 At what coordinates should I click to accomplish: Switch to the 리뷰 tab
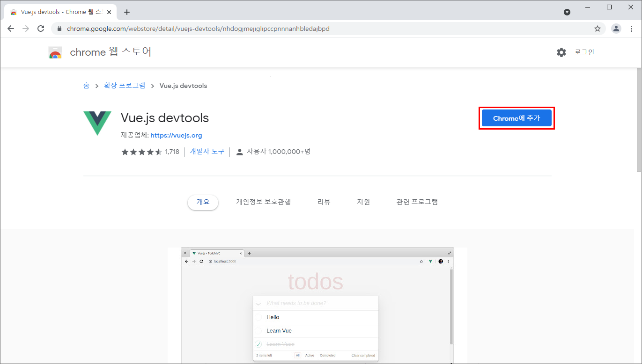(x=324, y=202)
